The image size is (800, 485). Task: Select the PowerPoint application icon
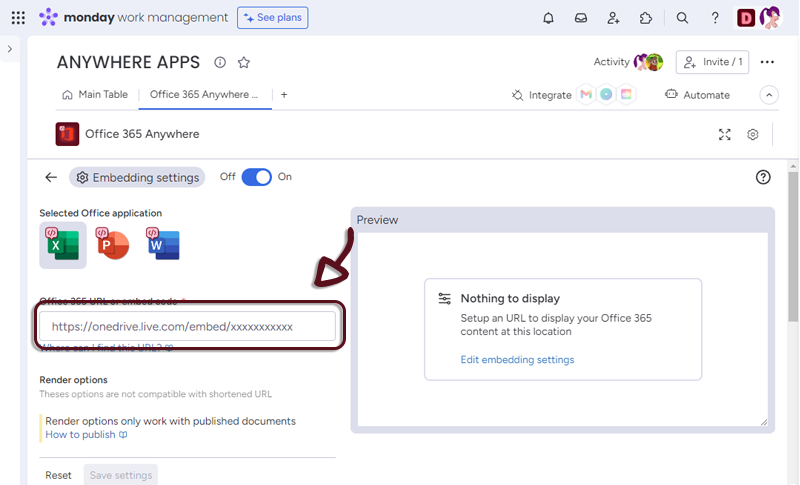click(112, 243)
